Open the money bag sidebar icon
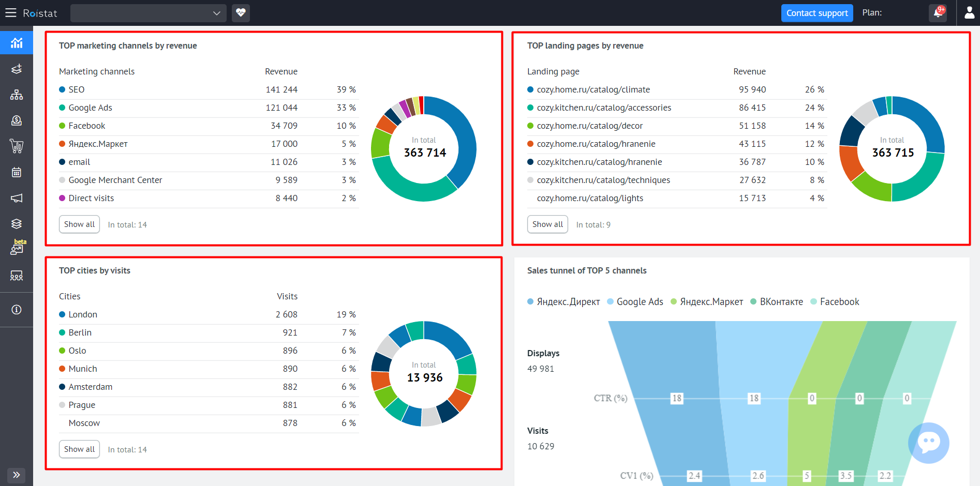Image resolution: width=980 pixels, height=486 pixels. (x=17, y=120)
